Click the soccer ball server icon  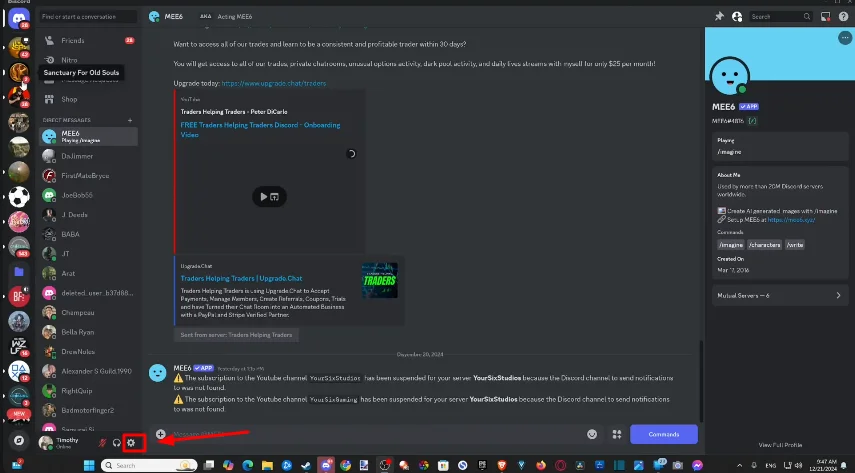pyautogui.click(x=19, y=196)
